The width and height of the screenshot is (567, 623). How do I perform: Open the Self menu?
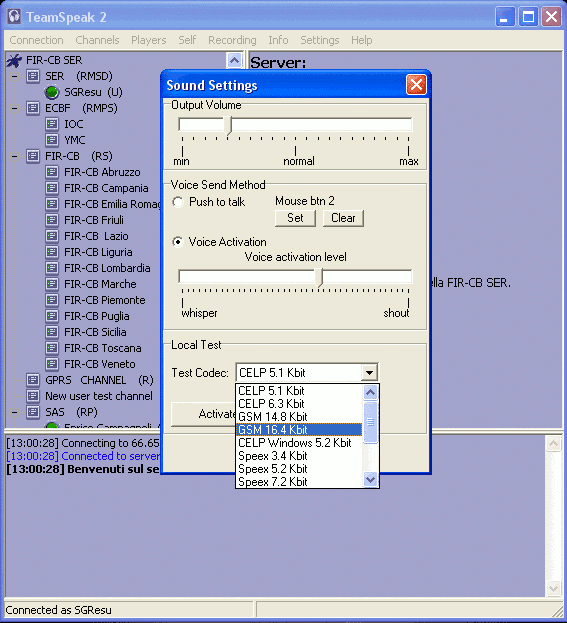(187, 40)
